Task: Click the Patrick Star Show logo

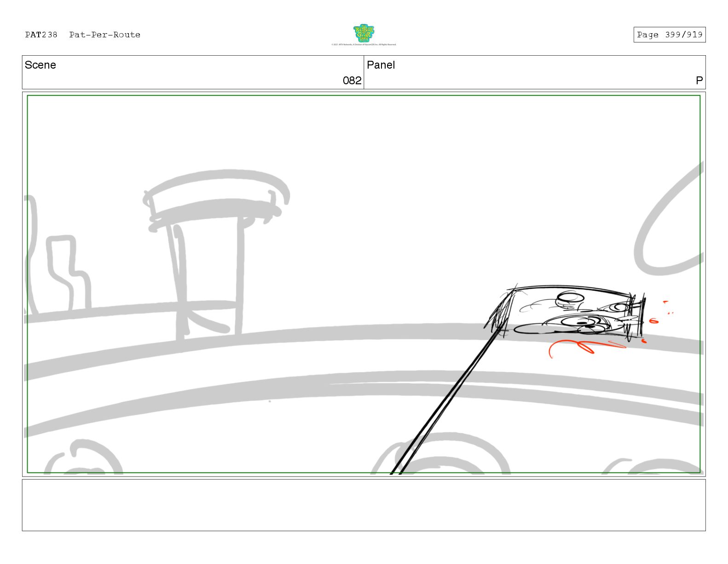Action: point(364,34)
